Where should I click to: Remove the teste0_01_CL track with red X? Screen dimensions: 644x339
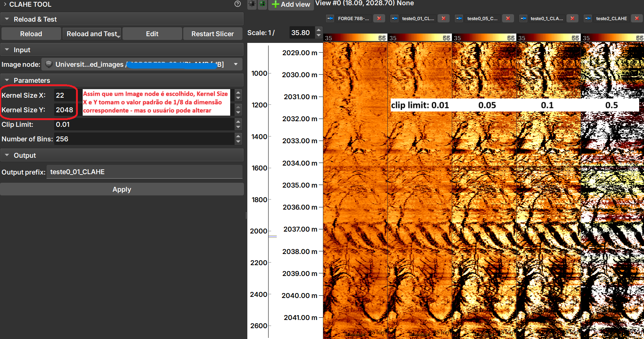click(x=443, y=18)
